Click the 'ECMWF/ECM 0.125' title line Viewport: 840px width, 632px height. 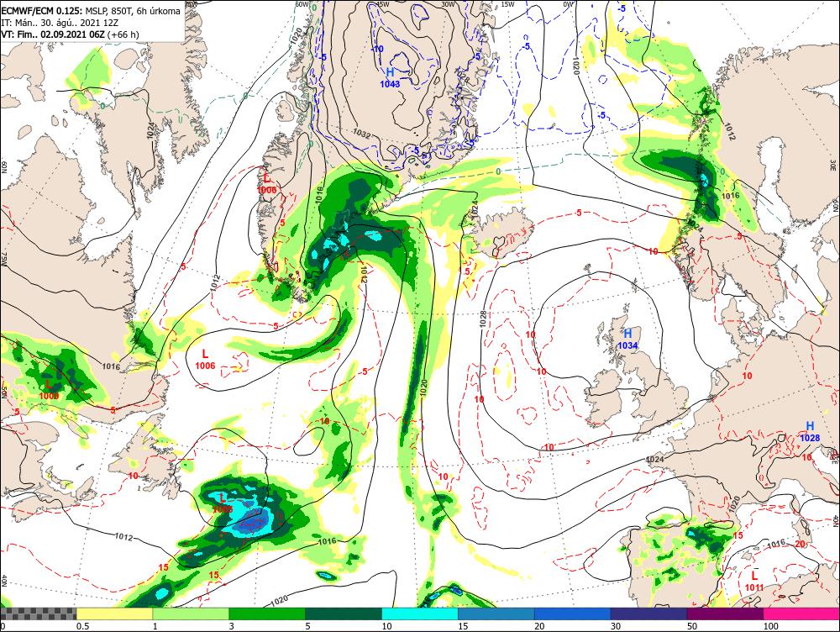[x=91, y=11]
